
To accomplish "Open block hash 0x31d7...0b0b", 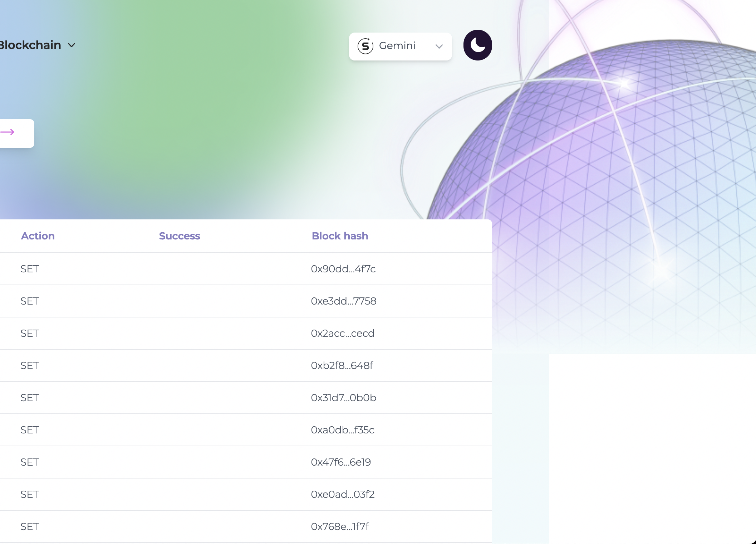I will (x=343, y=398).
